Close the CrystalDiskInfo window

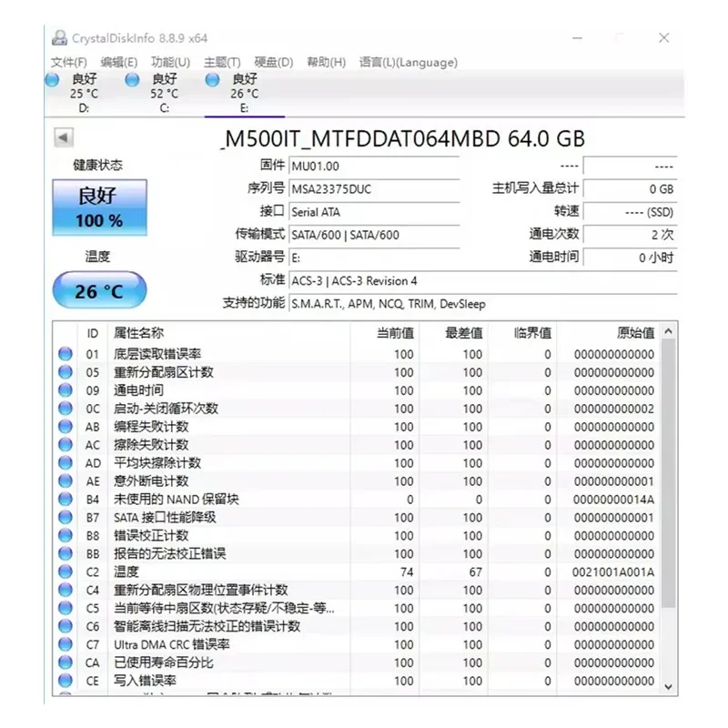tap(664, 37)
